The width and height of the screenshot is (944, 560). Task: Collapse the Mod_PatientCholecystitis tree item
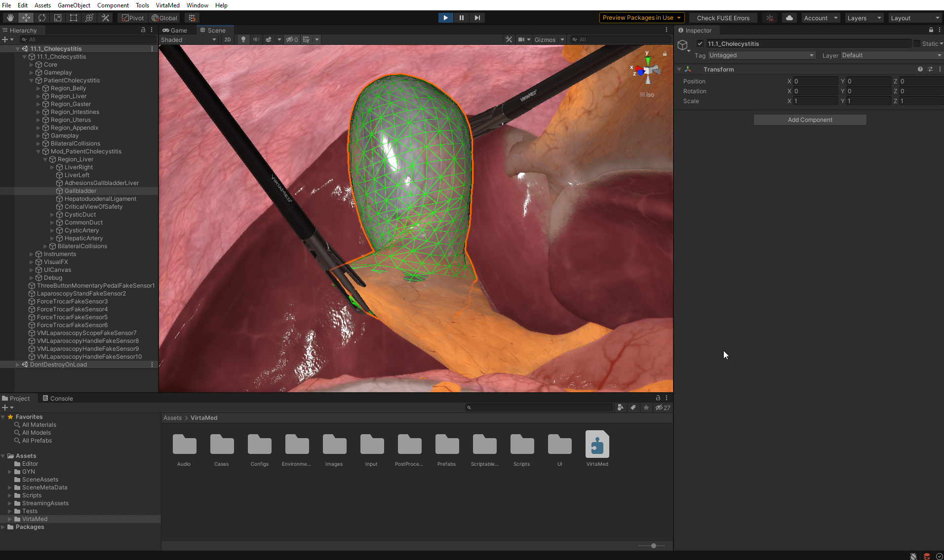click(38, 151)
